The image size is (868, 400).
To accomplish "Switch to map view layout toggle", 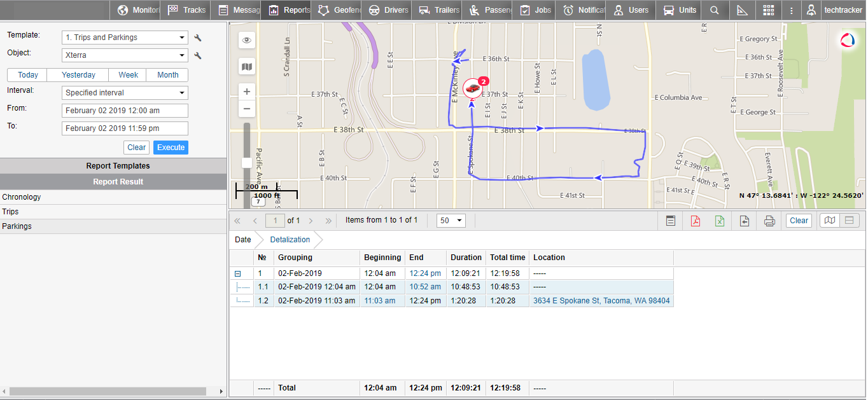I will (x=830, y=221).
